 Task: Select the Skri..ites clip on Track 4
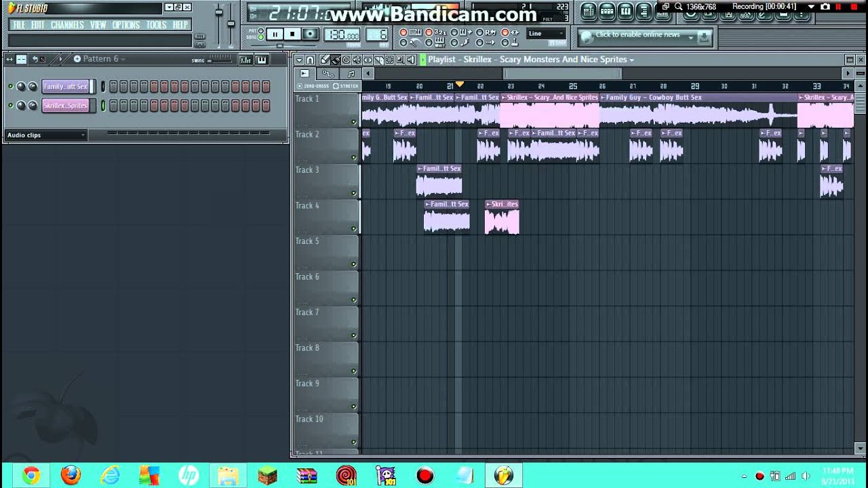(502, 218)
